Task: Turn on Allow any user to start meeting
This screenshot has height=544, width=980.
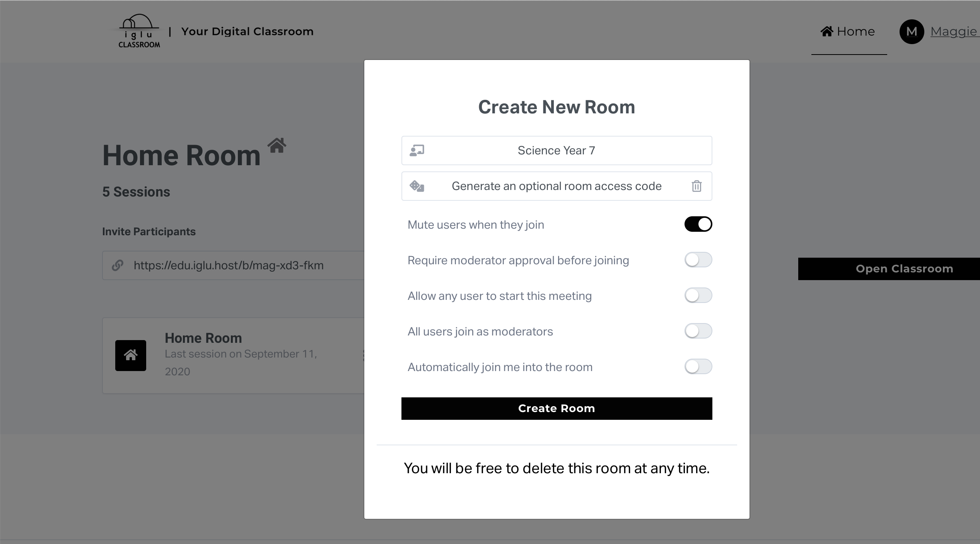Action: point(698,296)
